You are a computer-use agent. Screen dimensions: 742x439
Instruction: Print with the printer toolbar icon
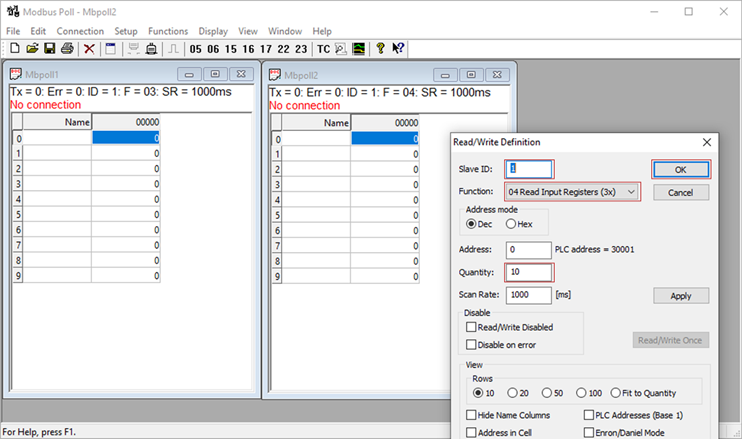click(x=67, y=48)
